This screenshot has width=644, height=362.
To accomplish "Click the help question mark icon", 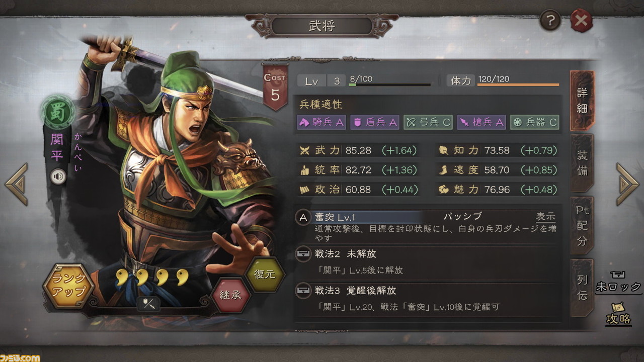I will tap(550, 21).
